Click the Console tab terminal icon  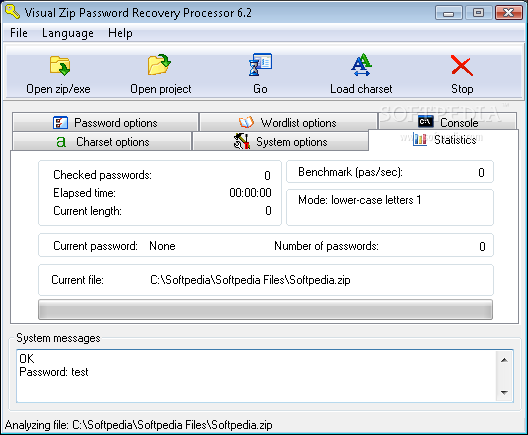click(426, 121)
